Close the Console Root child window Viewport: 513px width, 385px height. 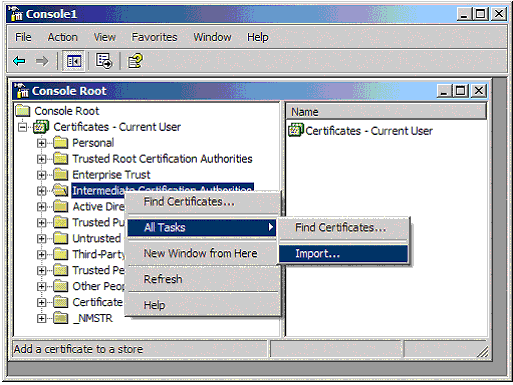479,91
